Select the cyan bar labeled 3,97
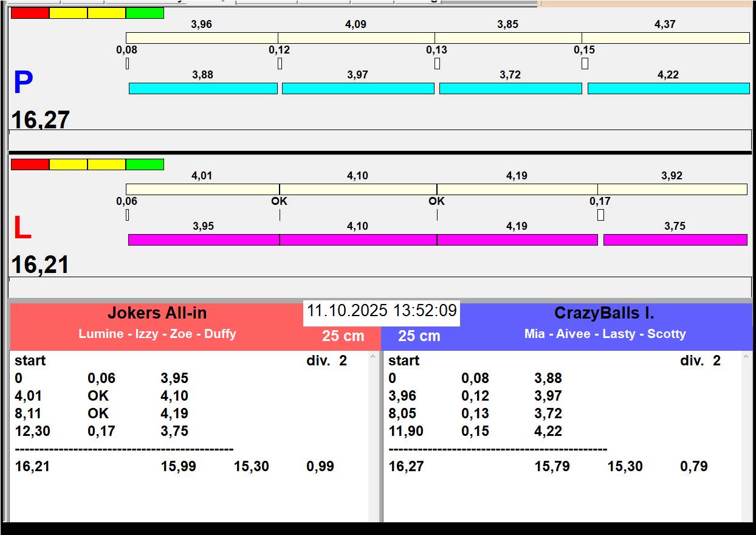The height and width of the screenshot is (535, 756). [358, 88]
